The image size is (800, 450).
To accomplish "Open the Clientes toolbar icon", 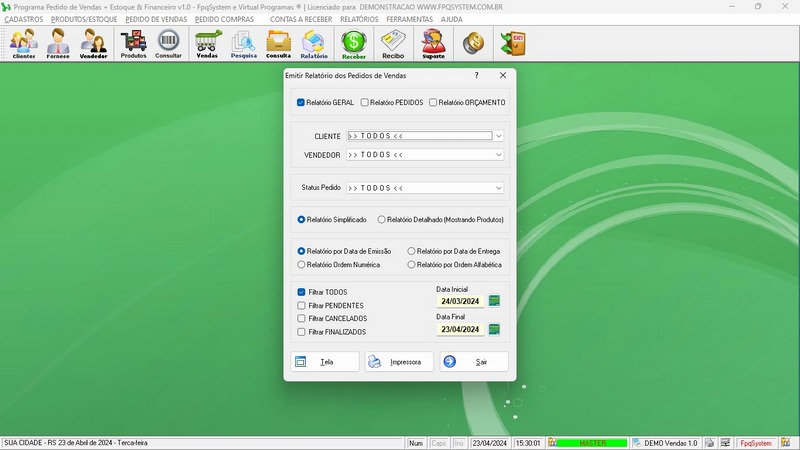I will pos(24,44).
